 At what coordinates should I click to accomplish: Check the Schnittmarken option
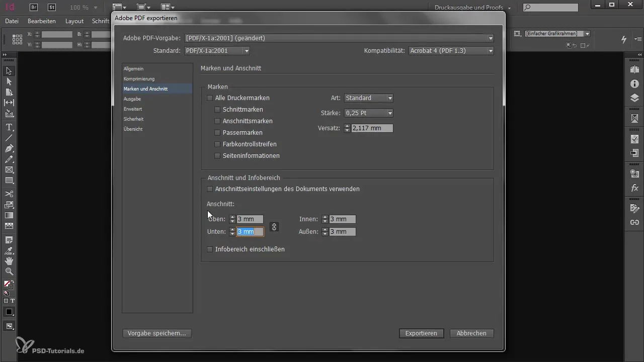218,110
